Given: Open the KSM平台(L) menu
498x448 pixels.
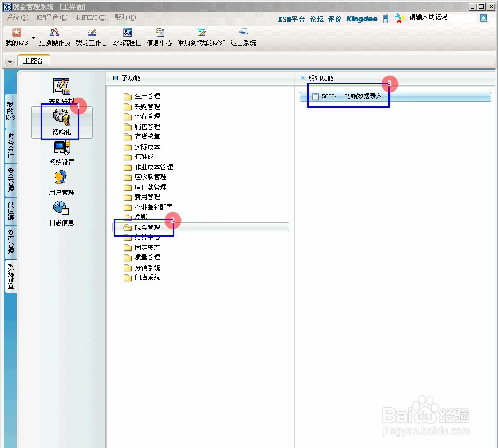Looking at the screenshot, I should 52,17.
